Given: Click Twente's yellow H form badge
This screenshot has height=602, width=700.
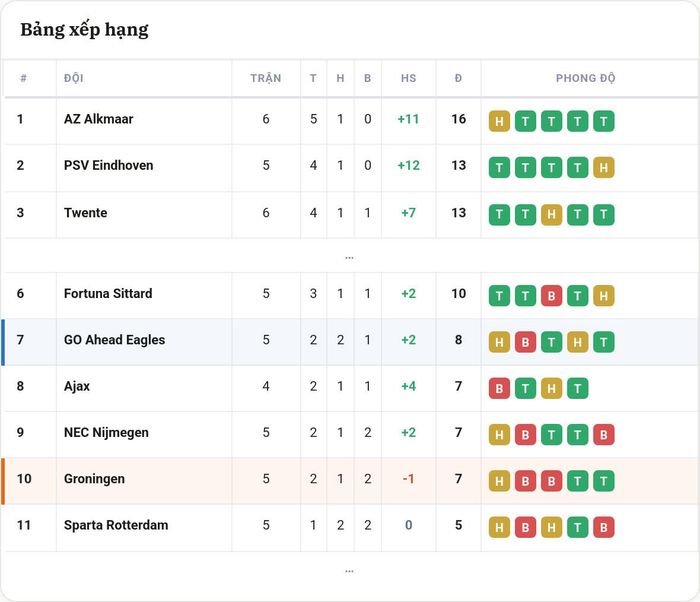Looking at the screenshot, I should [x=551, y=215].
